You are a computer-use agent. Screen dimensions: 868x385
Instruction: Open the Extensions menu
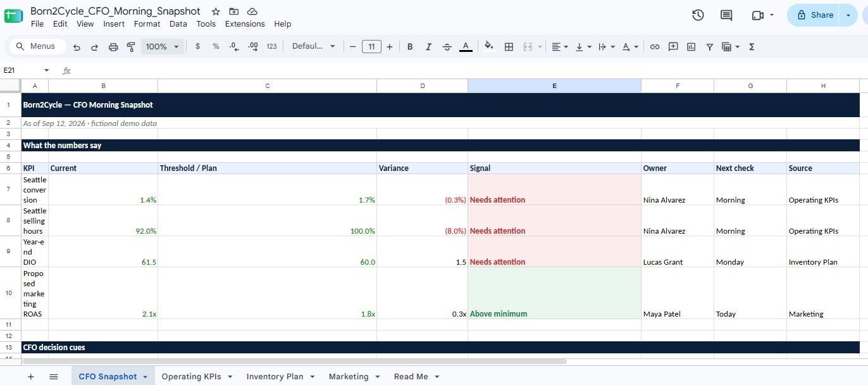(x=245, y=24)
